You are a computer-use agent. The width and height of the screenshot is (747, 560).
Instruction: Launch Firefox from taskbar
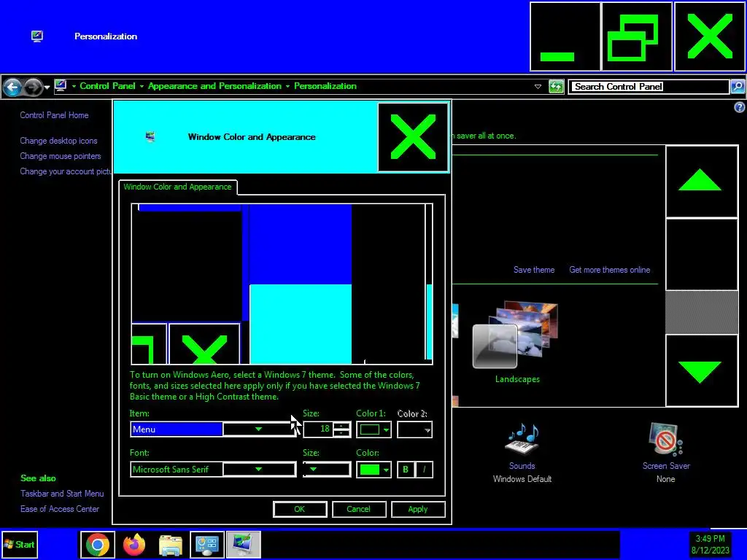[x=134, y=544]
